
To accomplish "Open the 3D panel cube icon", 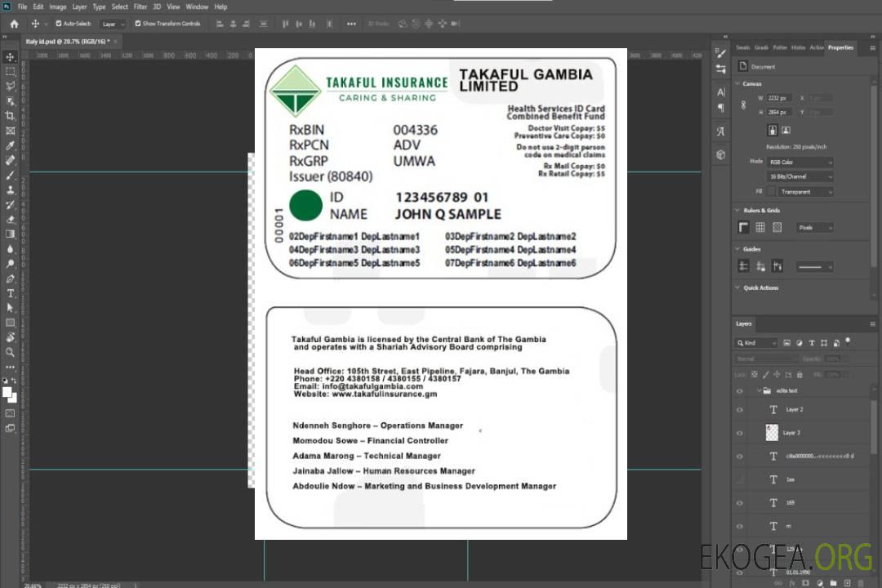I will 721,154.
